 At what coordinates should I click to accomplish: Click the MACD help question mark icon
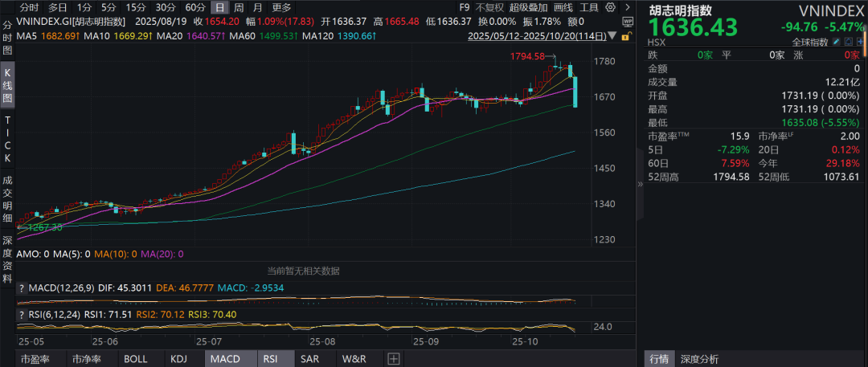(22, 287)
